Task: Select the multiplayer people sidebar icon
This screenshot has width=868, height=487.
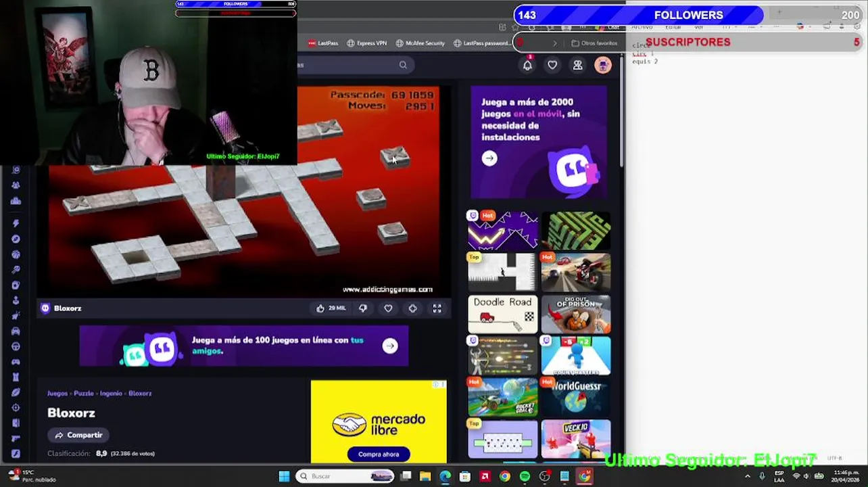Action: click(16, 185)
